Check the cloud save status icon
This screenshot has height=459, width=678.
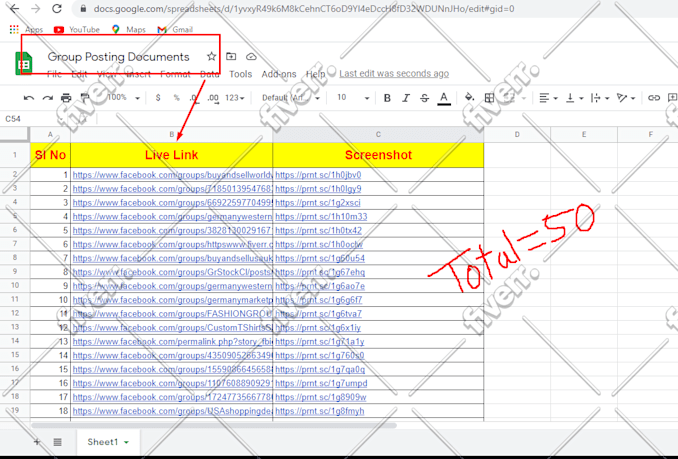[251, 56]
